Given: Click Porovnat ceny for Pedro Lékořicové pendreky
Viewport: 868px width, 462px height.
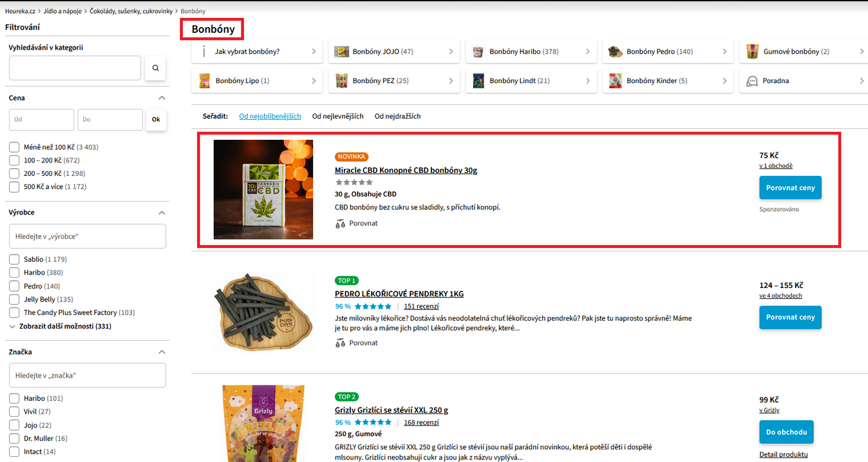Looking at the screenshot, I should pos(790,317).
